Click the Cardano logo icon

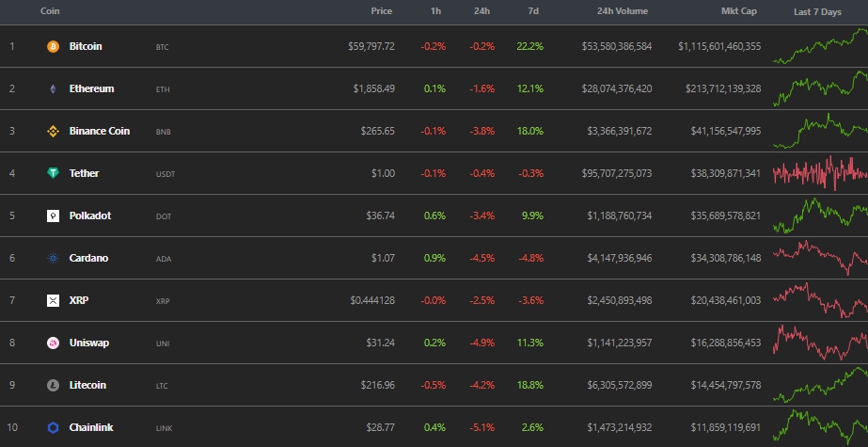53,258
